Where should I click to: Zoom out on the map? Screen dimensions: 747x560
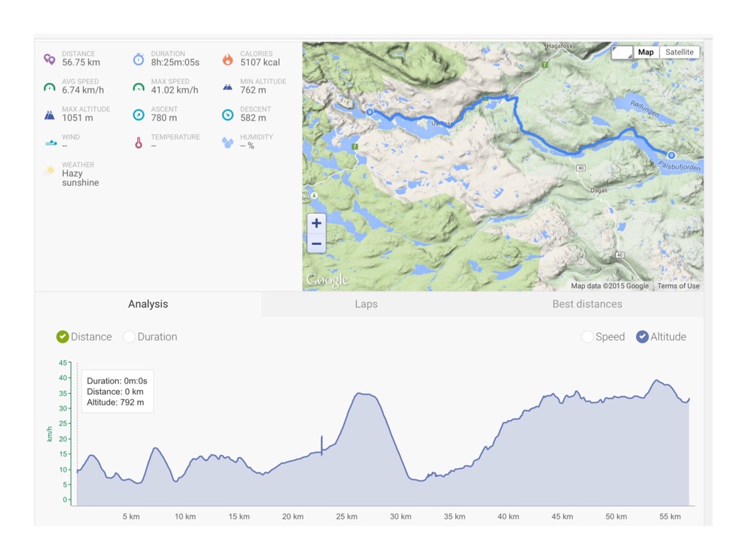click(x=316, y=244)
